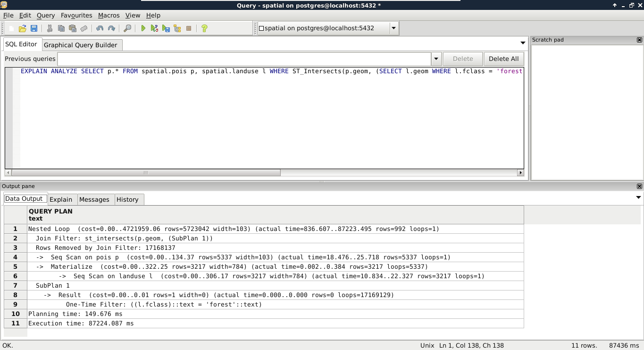The height and width of the screenshot is (350, 644).
Task: Click the SQL editor horizontal scrollbar thumb
Action: (x=146, y=173)
